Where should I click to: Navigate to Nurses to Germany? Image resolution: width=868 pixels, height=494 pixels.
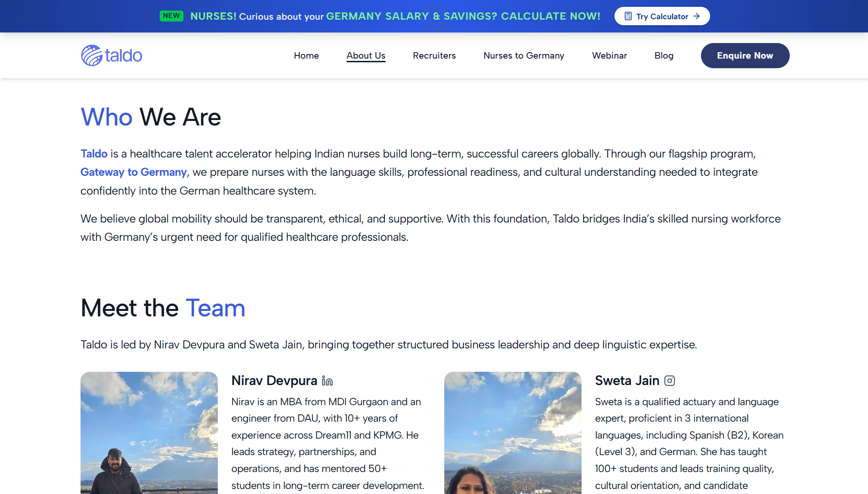tap(524, 55)
